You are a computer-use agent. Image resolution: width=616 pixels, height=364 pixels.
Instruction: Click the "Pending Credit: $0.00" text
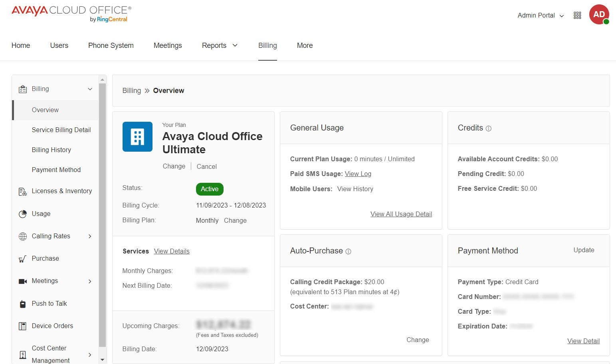tap(491, 174)
